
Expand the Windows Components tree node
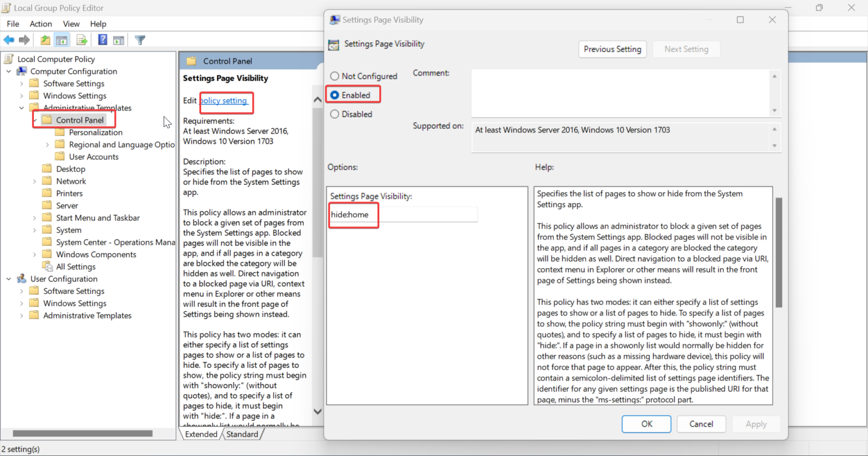[35, 254]
